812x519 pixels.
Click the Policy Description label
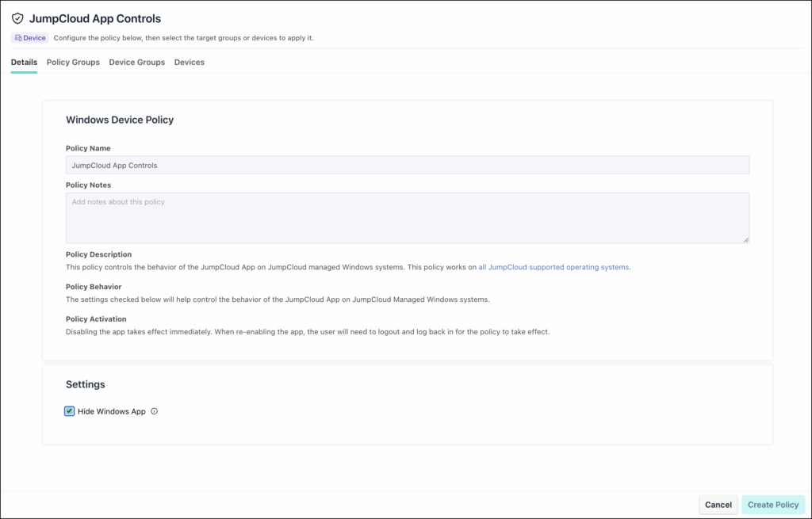(x=98, y=254)
